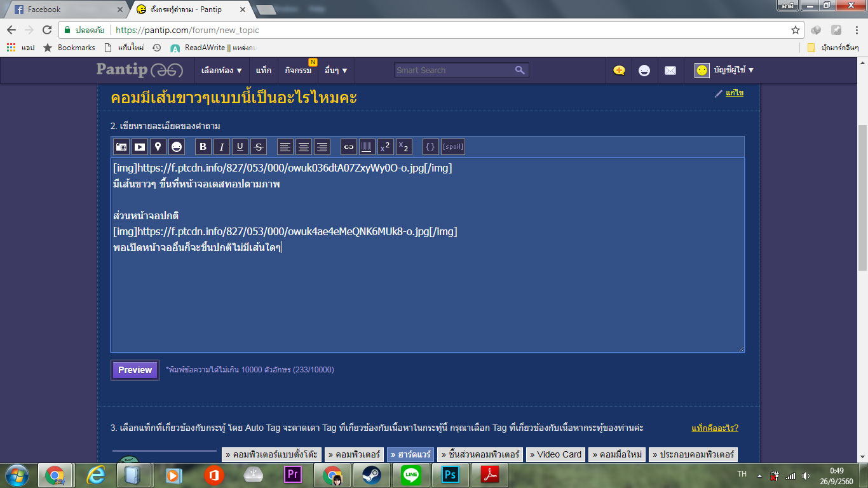
Task: Insert a video using the play icon
Action: [140, 147]
